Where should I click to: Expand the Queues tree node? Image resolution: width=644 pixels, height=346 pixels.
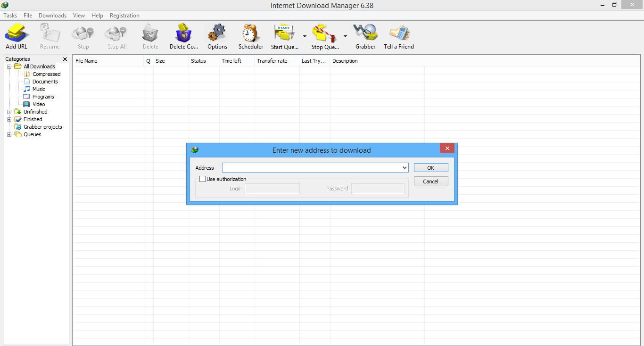click(9, 134)
